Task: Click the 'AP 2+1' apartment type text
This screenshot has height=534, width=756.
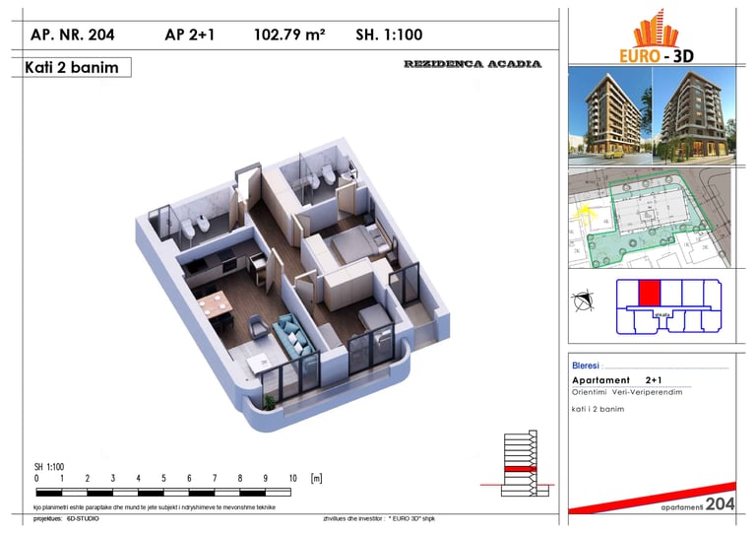Action: pos(189,34)
